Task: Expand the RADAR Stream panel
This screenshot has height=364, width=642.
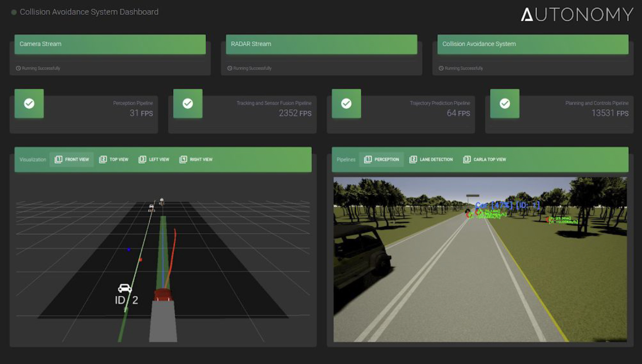Action: [321, 44]
